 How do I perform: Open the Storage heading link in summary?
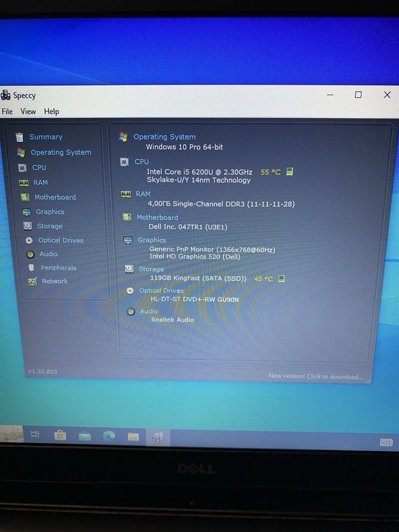pyautogui.click(x=151, y=269)
